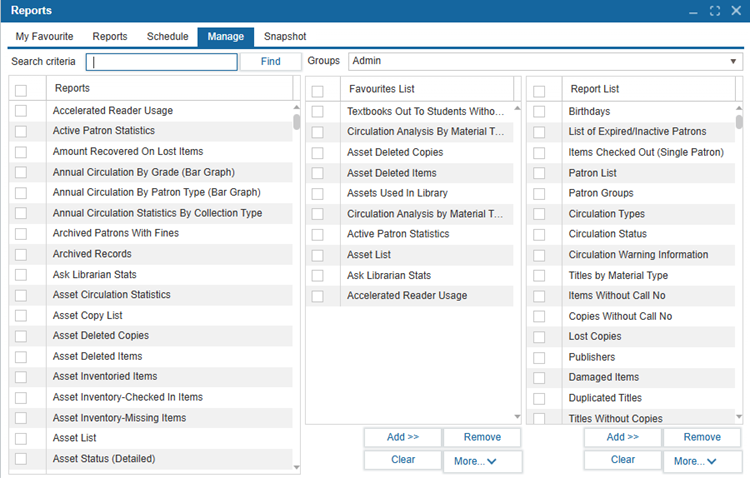Viewport: 750px width, 478px height.
Task: Click Remove under Favourites List
Action: (x=482, y=437)
